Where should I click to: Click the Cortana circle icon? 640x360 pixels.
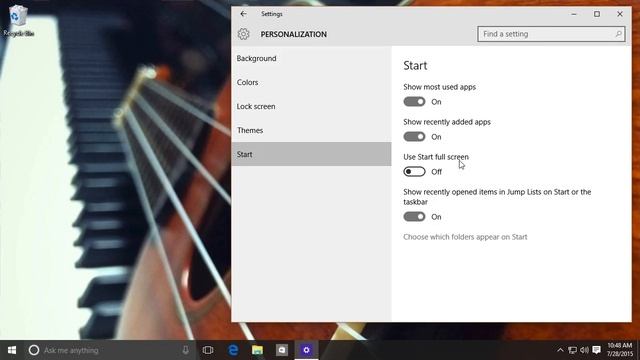[x=34, y=350]
